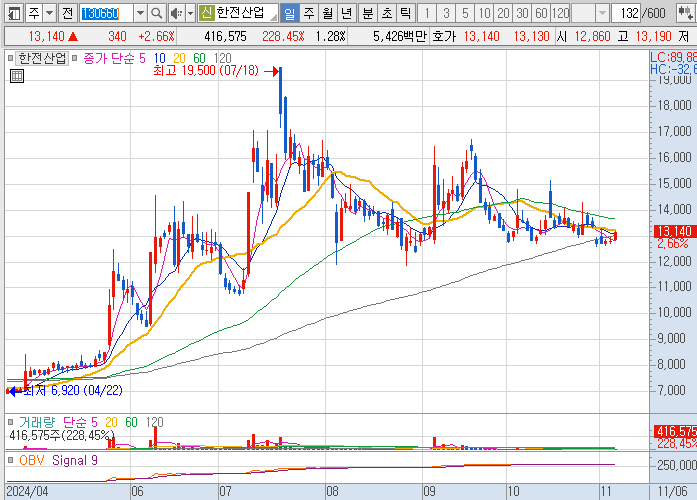Click the magenta 5 volume moving-average label

click(94, 422)
